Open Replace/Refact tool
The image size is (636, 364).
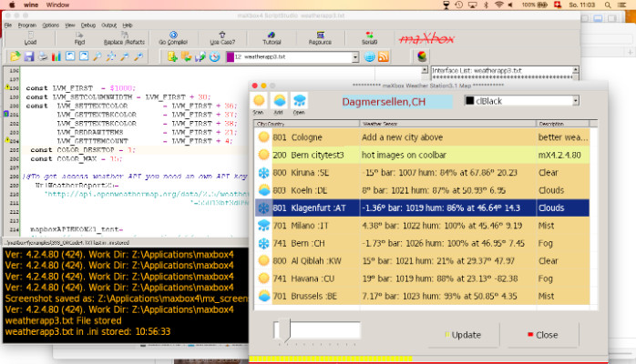point(124,38)
